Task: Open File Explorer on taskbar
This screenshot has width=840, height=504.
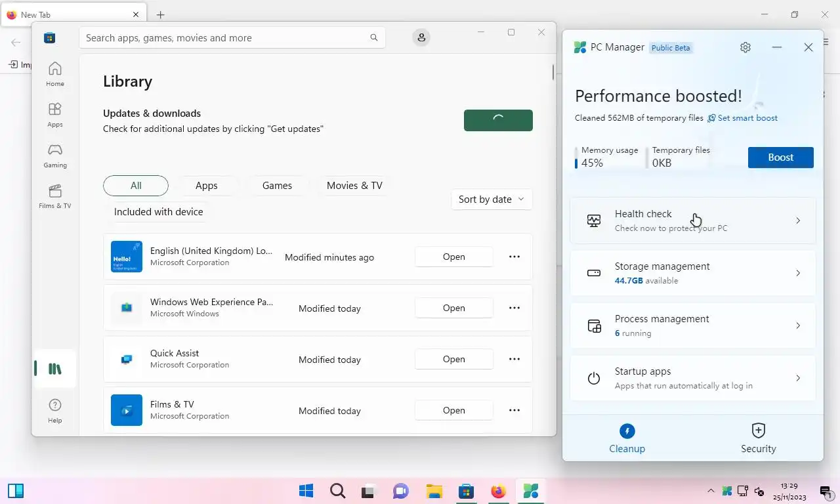Action: 434,491
